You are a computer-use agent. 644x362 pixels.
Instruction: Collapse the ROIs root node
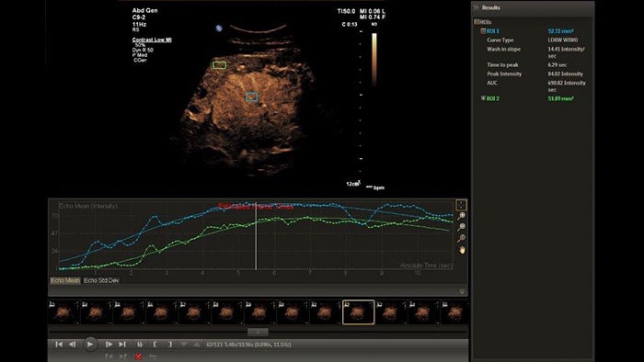pyautogui.click(x=477, y=22)
